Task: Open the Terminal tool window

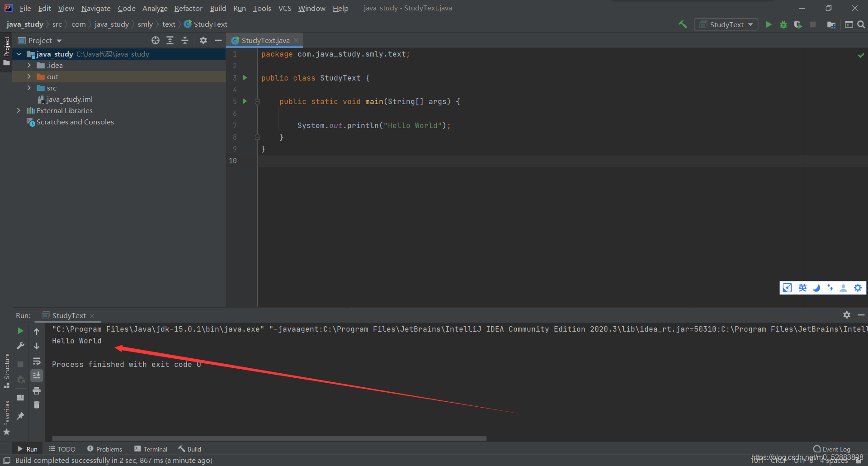Action: pos(151,449)
